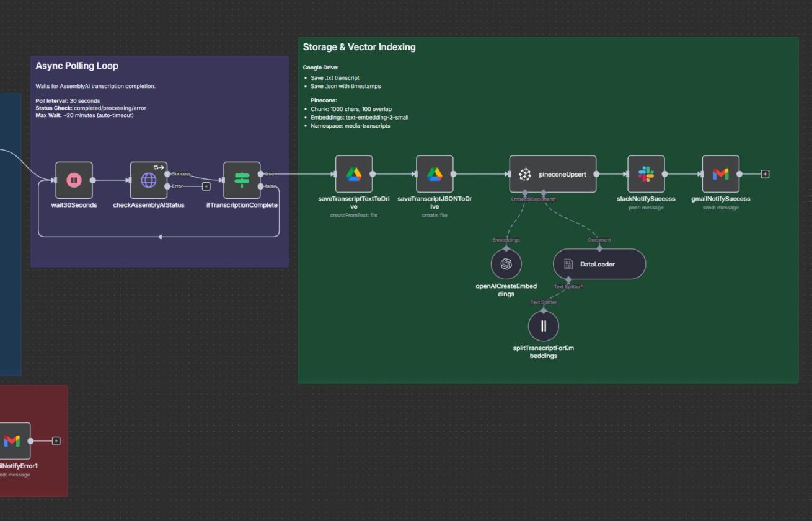This screenshot has height=521, width=812.
Task: Click the Text Splitter connector below DataLoader
Action: (x=568, y=280)
